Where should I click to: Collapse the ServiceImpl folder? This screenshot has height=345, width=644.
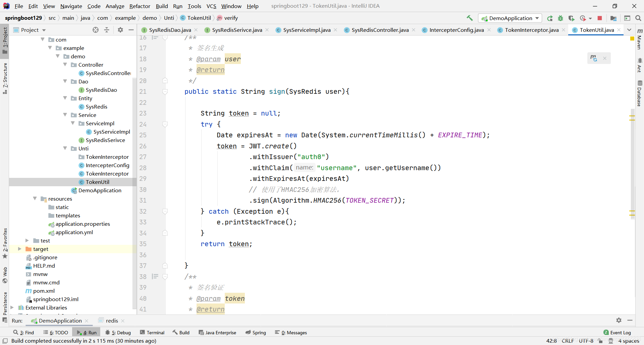click(73, 123)
